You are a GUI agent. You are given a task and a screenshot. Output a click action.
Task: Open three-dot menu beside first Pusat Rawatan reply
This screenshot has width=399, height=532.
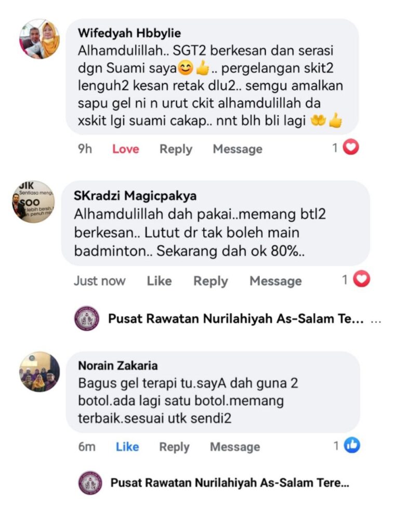pyautogui.click(x=376, y=320)
